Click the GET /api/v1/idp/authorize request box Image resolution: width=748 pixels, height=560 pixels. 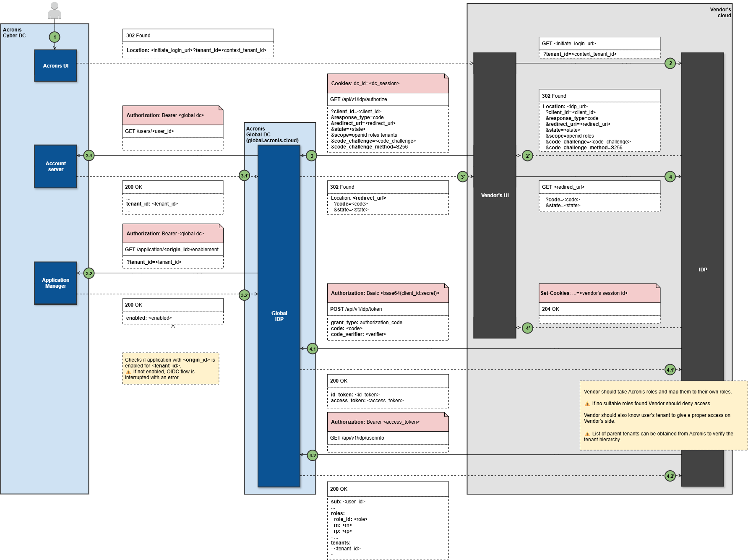388,99
